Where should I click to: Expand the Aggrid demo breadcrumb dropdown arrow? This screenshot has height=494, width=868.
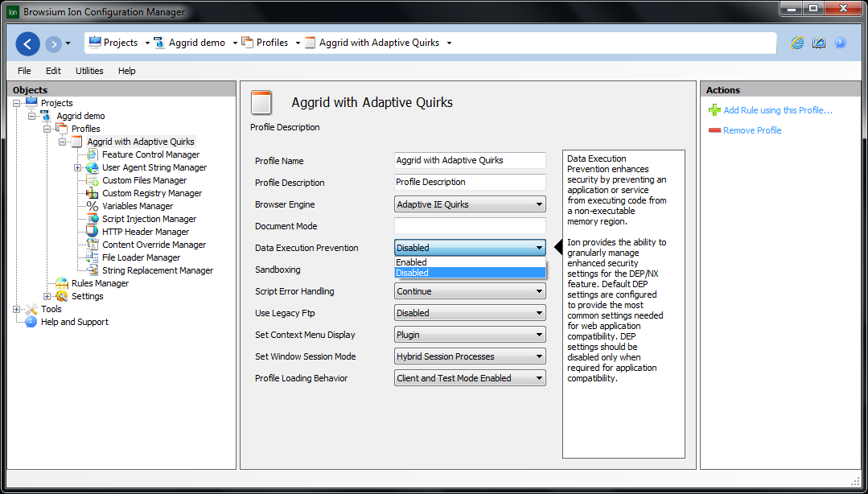click(235, 43)
